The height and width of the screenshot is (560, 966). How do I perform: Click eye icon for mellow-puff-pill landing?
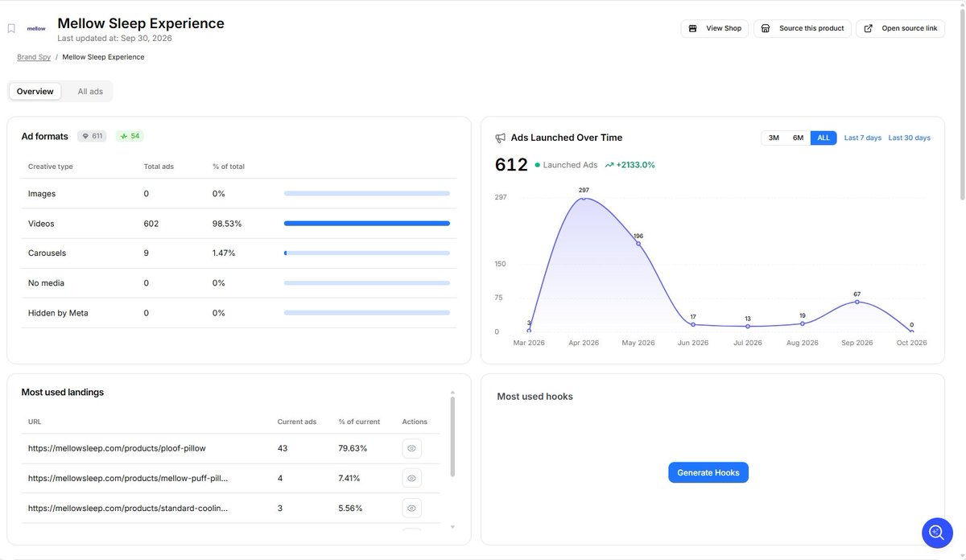(x=411, y=478)
